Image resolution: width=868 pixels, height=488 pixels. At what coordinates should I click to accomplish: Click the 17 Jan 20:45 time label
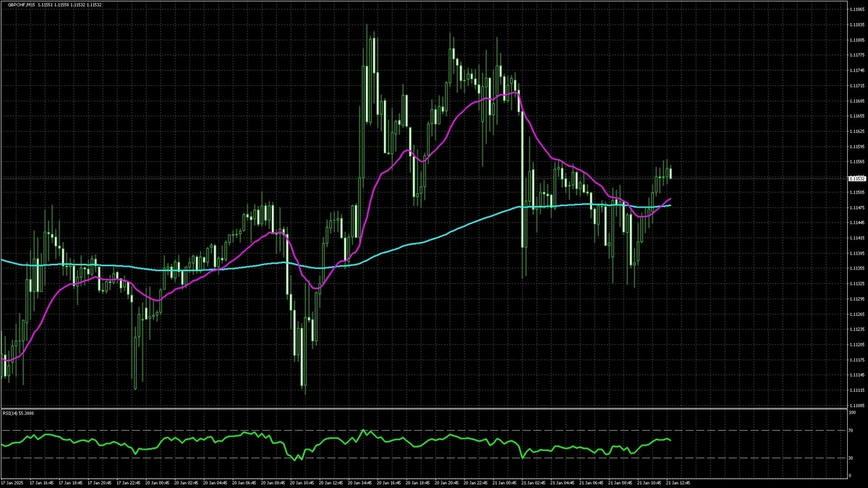tap(100, 481)
